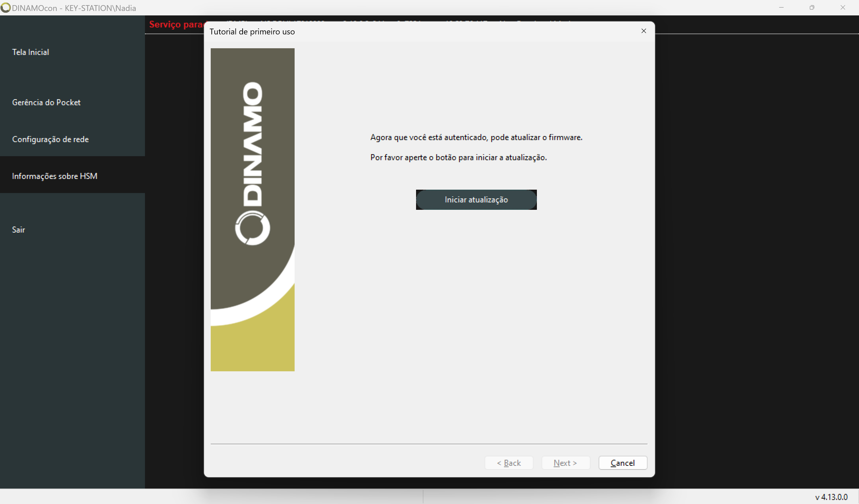Viewport: 859px width, 504px height.
Task: Click Cancel to dismiss tutorial dialog
Action: coord(622,463)
